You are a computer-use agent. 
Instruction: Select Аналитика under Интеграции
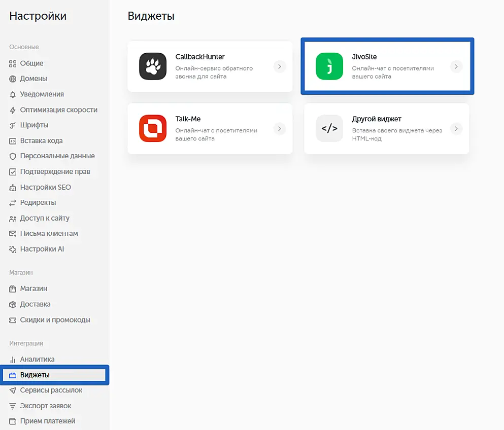tap(37, 359)
